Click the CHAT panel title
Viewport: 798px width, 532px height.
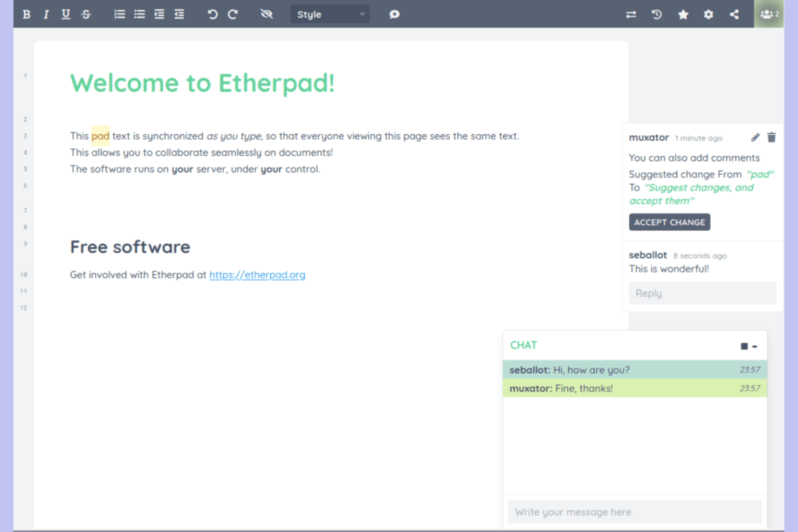pos(524,345)
